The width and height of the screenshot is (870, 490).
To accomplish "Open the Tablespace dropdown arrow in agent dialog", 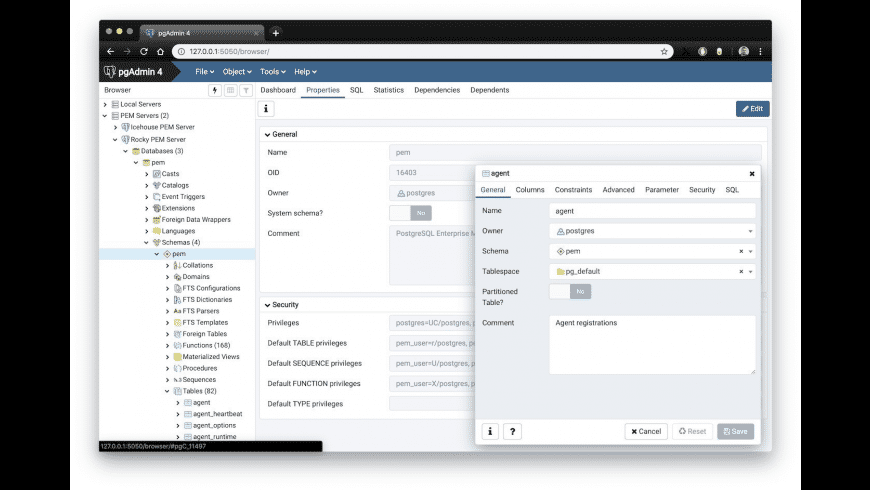I will click(750, 272).
